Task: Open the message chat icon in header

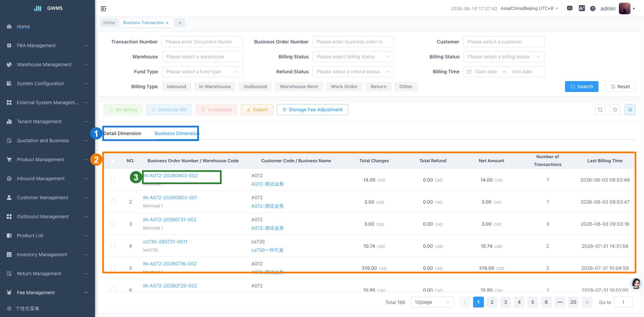Action: tap(570, 8)
